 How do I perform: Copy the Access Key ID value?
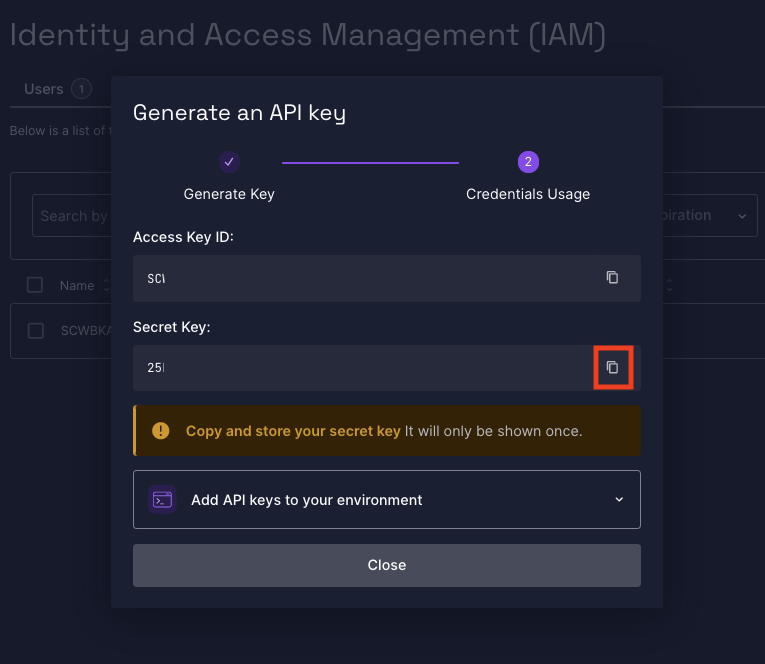(x=612, y=277)
